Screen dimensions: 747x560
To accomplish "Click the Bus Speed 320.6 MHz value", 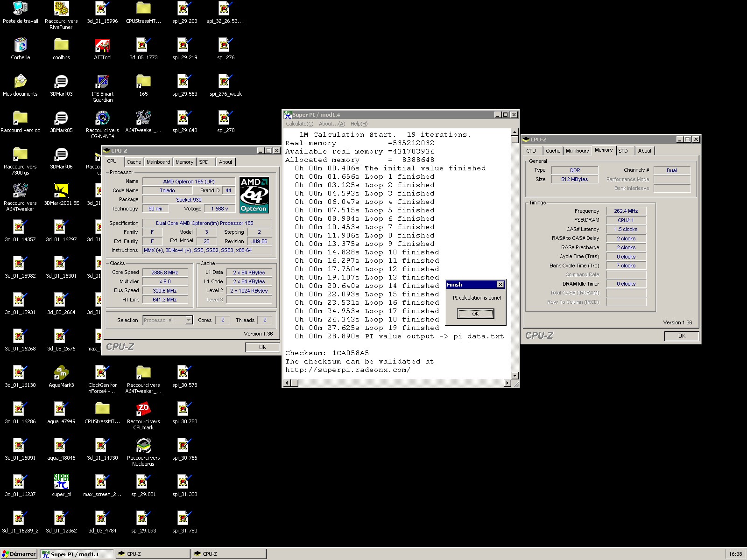I will 165,290.
